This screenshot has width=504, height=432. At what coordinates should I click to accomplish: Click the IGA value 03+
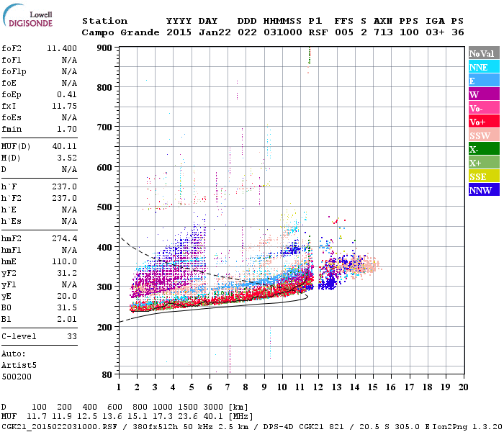[435, 32]
